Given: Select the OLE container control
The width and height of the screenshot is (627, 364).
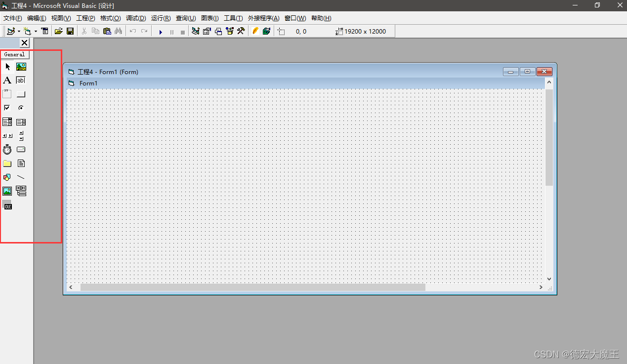Looking at the screenshot, I should pyautogui.click(x=7, y=205).
